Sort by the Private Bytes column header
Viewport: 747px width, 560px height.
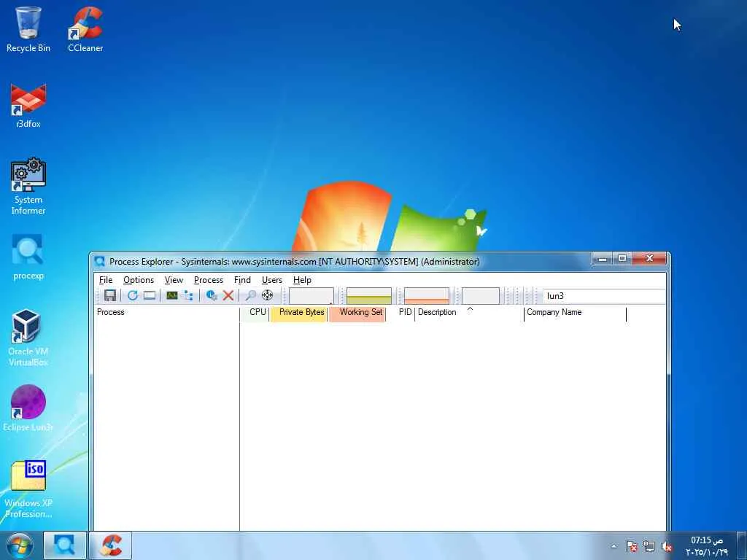click(298, 312)
